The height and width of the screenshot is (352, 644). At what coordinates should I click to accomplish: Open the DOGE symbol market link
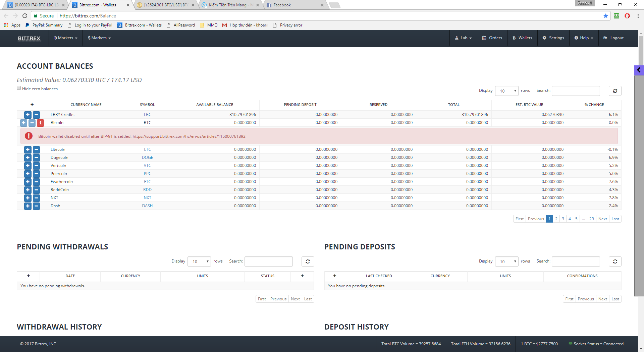(x=148, y=158)
